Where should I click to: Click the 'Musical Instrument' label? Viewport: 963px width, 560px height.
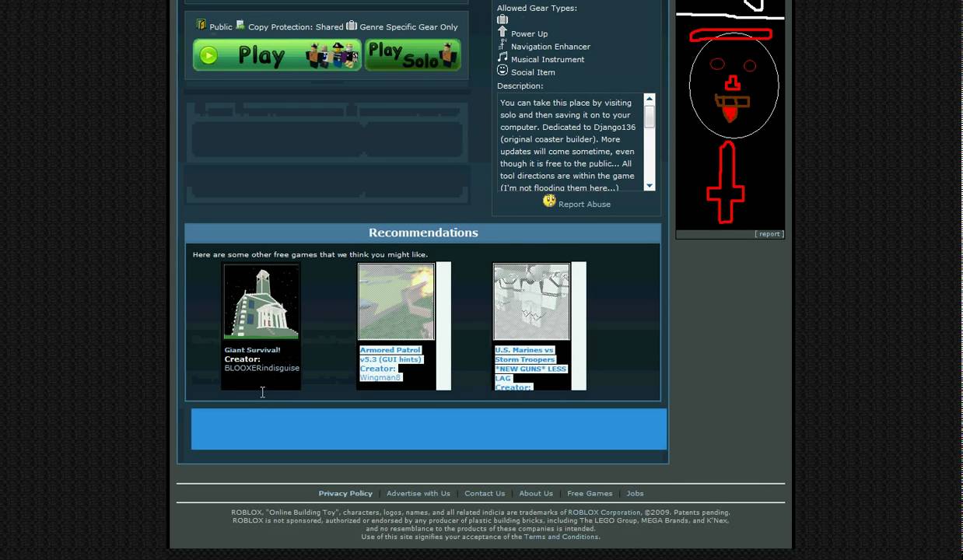point(548,59)
